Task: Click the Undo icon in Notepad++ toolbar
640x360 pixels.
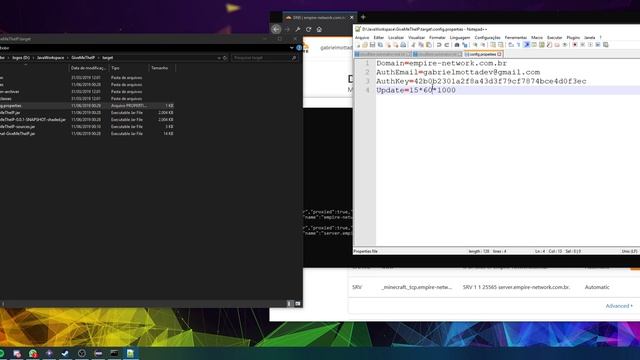Action: coord(439,45)
